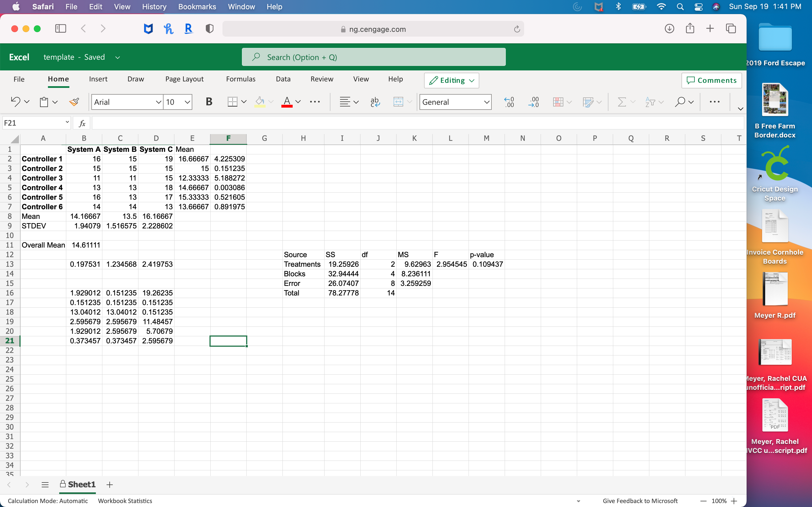Click the Wrap Text icon
Image resolution: width=812 pixels, height=507 pixels.
[x=375, y=102]
